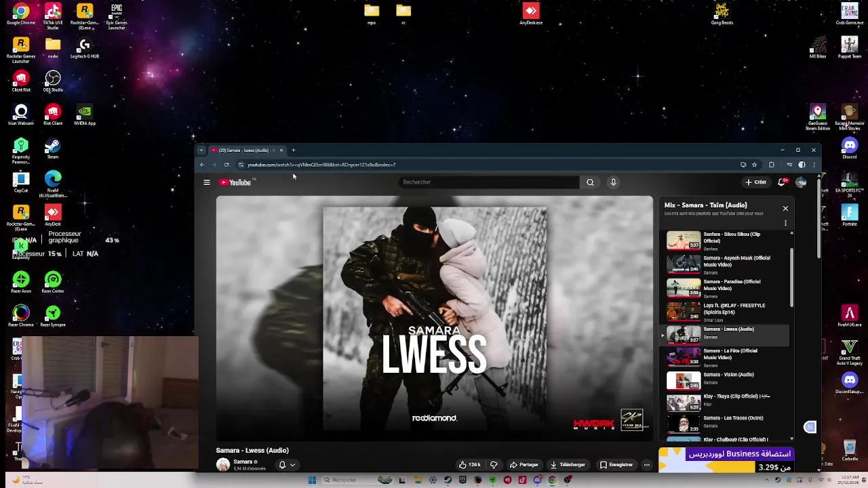
Task: Open Razer Cortex desktop shortcut
Action: click(x=53, y=283)
